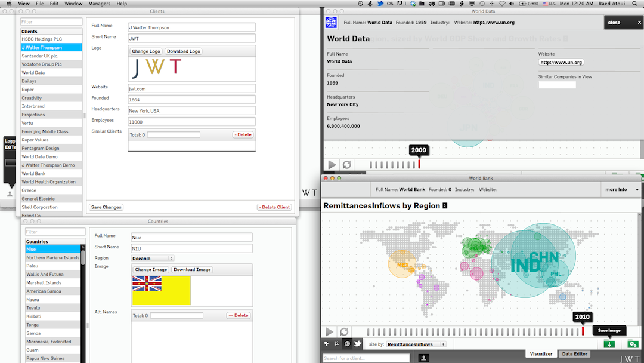644x363 pixels.
Task: Click the Save Changes button
Action: pyautogui.click(x=106, y=207)
